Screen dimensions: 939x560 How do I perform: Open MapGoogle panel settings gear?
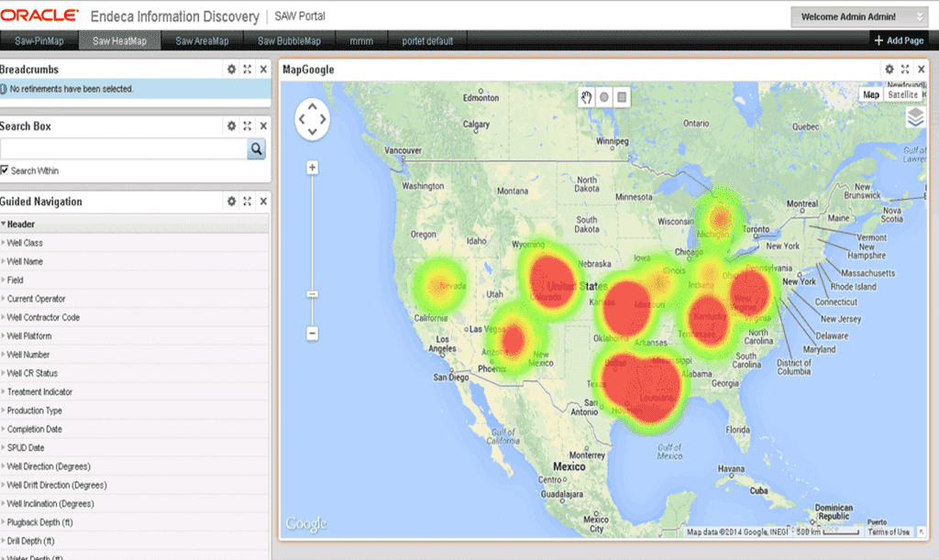(x=889, y=70)
